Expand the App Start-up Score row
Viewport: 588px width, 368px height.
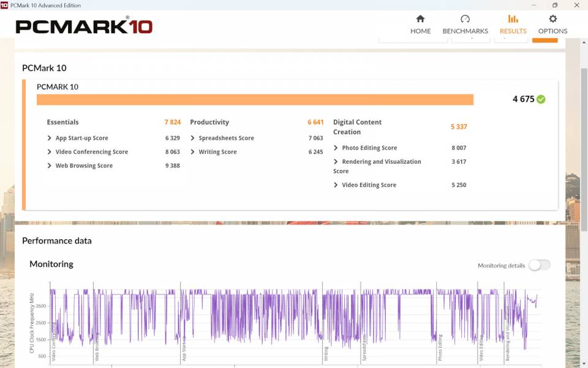(49, 138)
